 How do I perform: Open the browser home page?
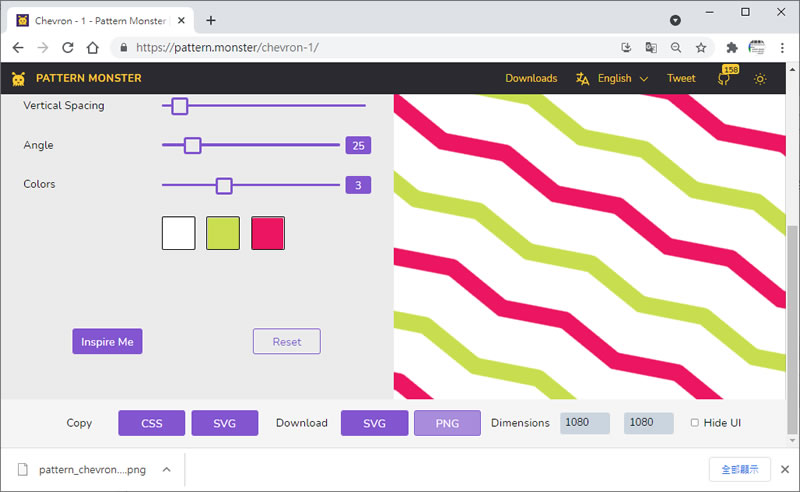92,47
